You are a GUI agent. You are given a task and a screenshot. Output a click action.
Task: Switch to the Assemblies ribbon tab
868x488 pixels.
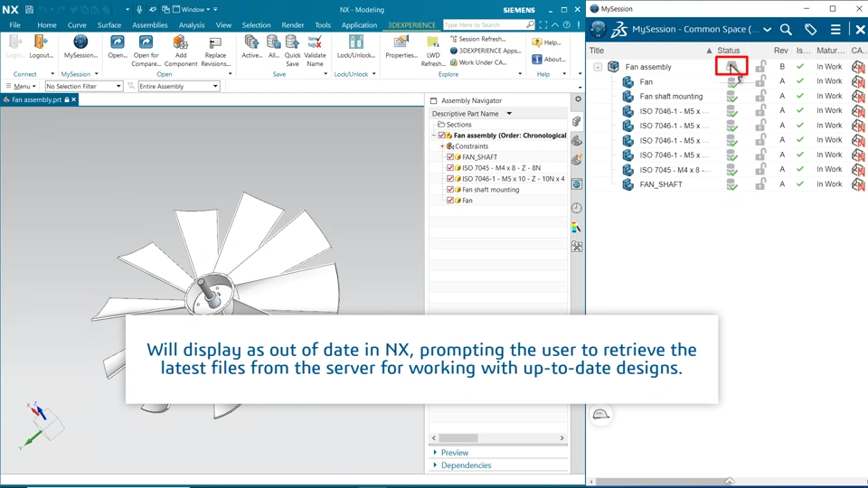click(x=149, y=25)
